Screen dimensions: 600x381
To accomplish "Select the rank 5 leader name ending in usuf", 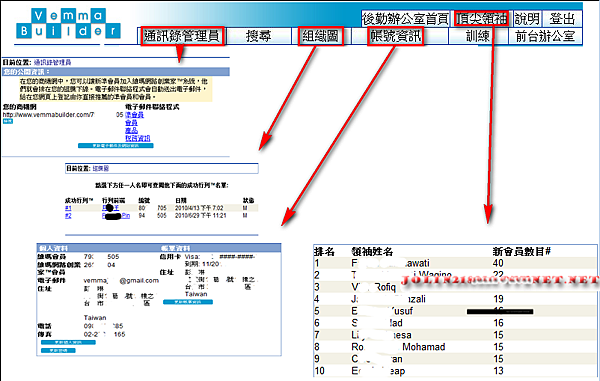I will [x=382, y=311].
